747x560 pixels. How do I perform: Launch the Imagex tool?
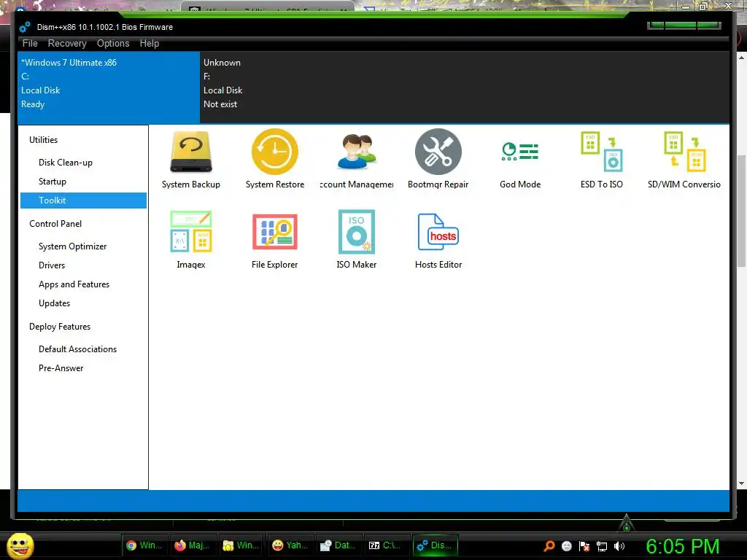tap(190, 239)
